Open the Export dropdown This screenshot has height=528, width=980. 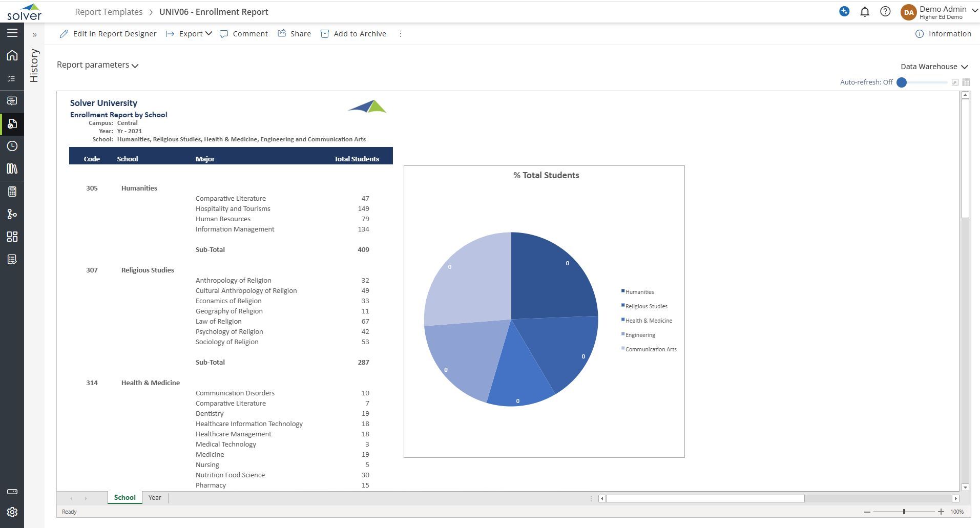(x=189, y=34)
